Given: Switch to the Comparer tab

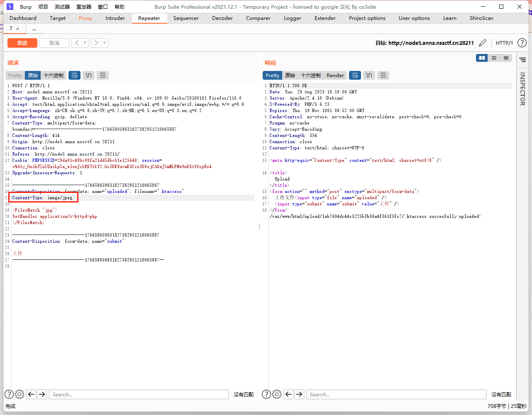Looking at the screenshot, I should tap(258, 18).
